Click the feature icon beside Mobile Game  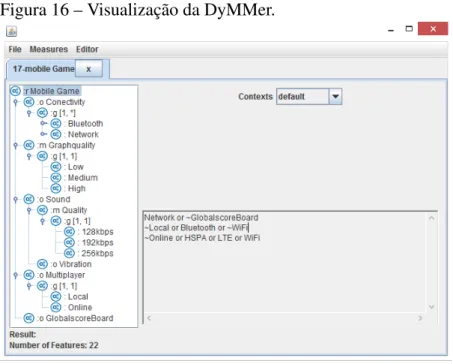pyautogui.click(x=15, y=91)
